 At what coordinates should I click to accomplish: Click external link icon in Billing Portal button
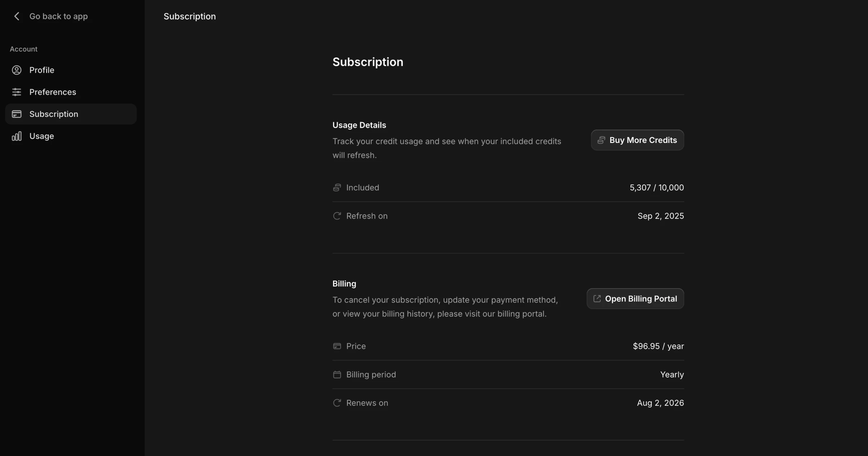pyautogui.click(x=597, y=299)
